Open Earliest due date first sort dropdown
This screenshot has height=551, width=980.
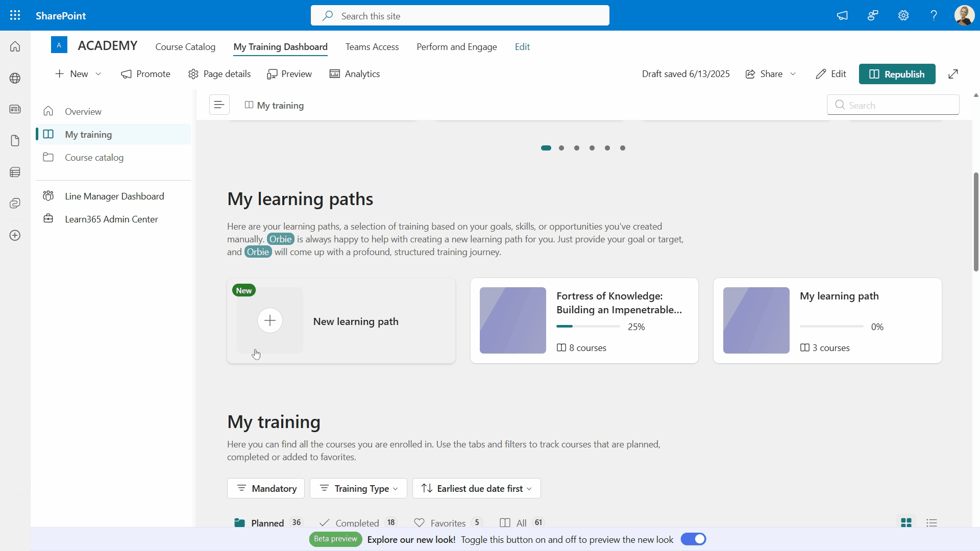477,488
